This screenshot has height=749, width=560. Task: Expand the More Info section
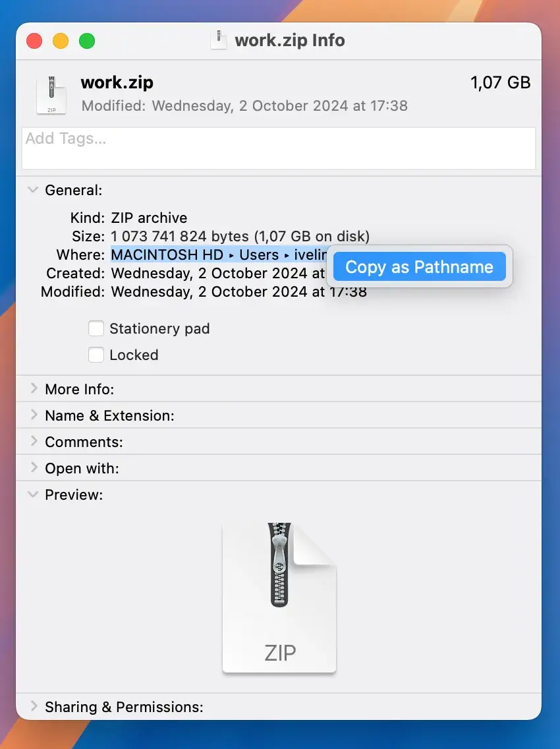tap(34, 388)
